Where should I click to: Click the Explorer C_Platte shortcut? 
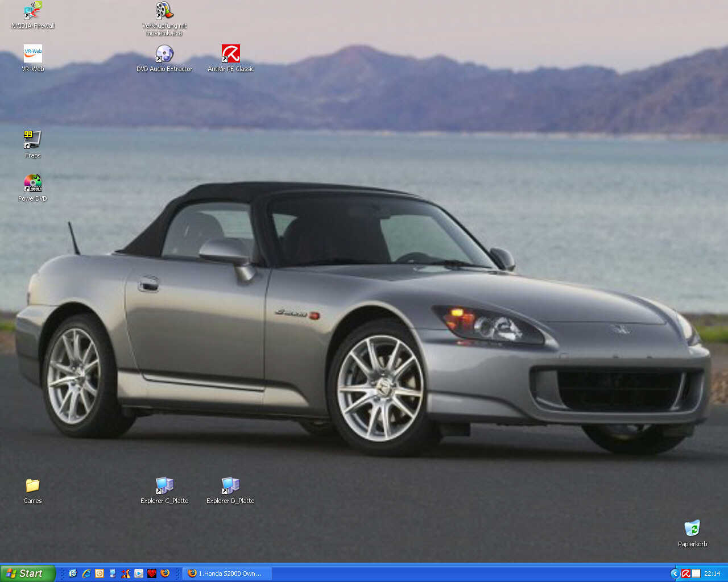(164, 486)
